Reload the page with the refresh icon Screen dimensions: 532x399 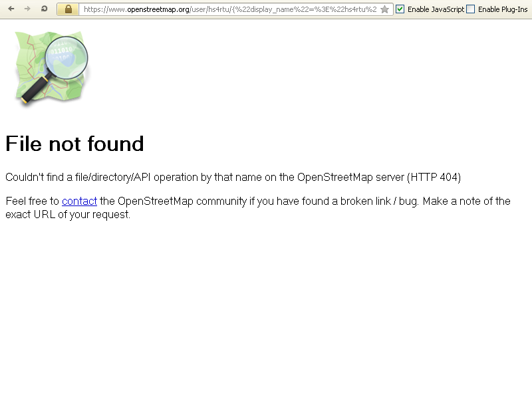[44, 9]
